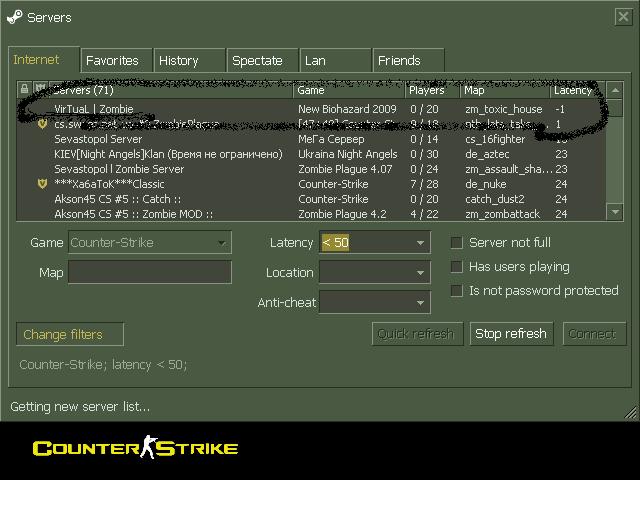Sort list by Servers (71) column header
Screen dimensions: 640x512
171,90
